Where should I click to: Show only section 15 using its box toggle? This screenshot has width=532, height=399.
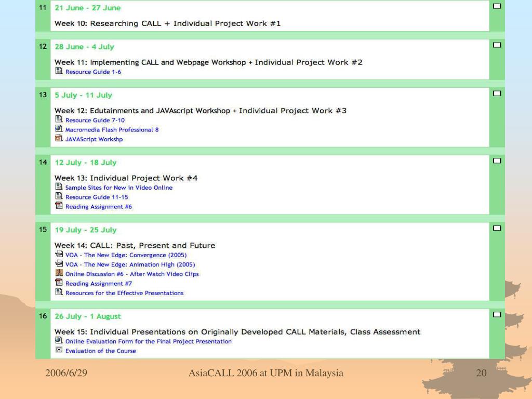497,228
